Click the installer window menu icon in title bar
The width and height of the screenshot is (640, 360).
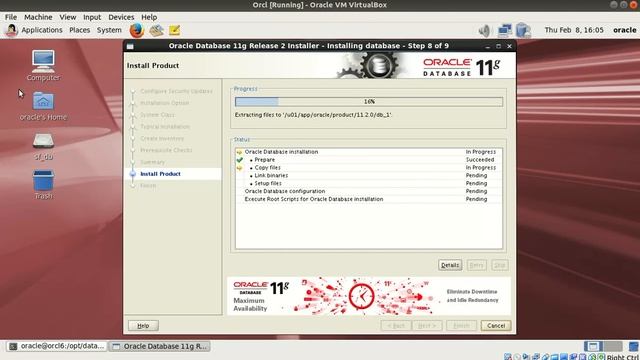(130, 46)
